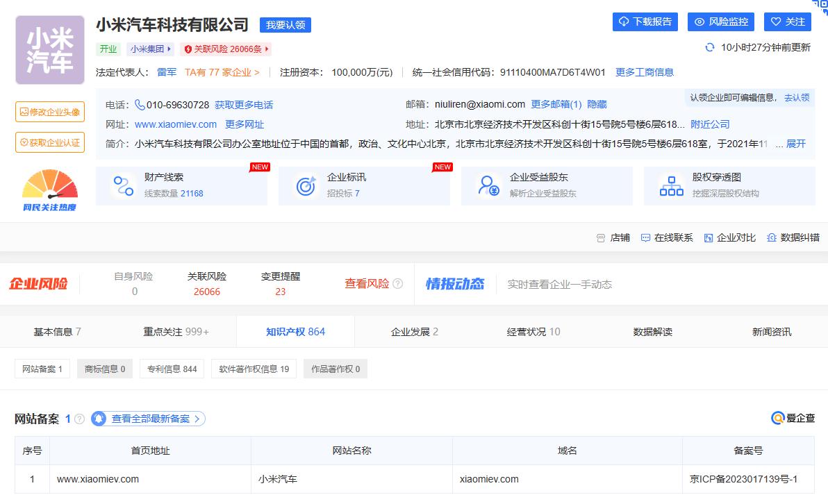Open www.xiaomiev.com website link in header
Image resolution: width=828 pixels, height=504 pixels.
tap(175, 124)
